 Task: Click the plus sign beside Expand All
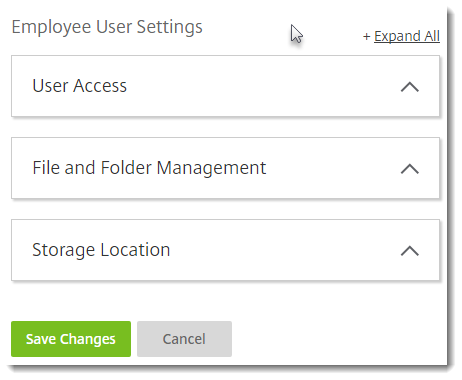[367, 36]
